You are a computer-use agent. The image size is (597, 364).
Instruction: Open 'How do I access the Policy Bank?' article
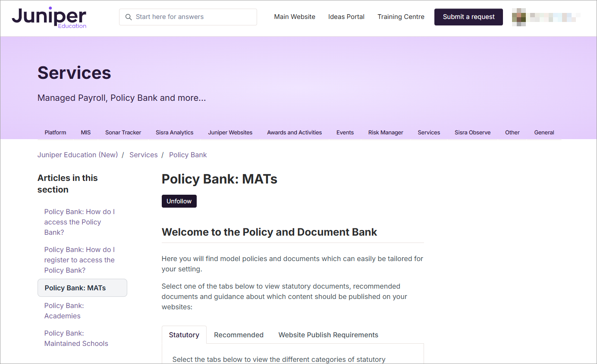coord(79,222)
